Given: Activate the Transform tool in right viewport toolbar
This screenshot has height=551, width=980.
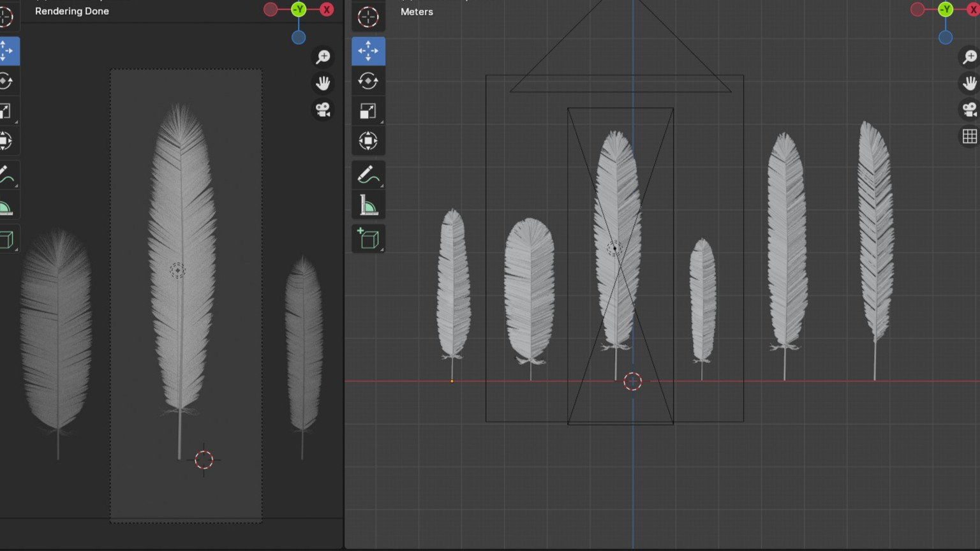Looking at the screenshot, I should [x=368, y=141].
